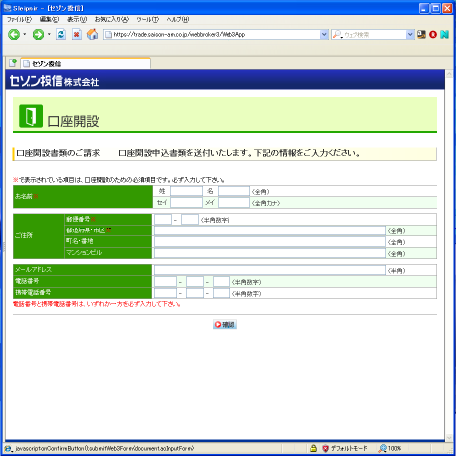Click the page icon in the address bar
Viewport: 456px width, 456px height.
pos(108,34)
